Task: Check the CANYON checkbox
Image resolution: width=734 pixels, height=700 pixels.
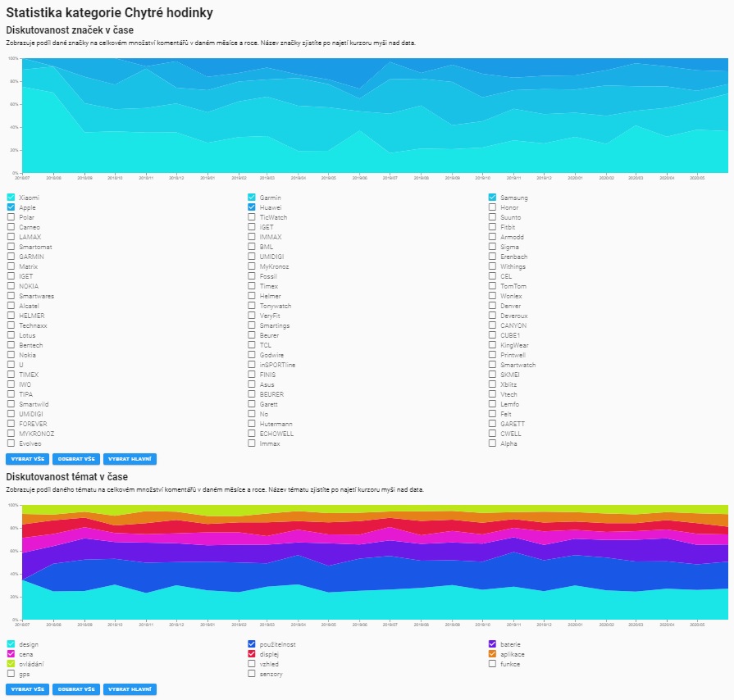Action: pyautogui.click(x=492, y=325)
